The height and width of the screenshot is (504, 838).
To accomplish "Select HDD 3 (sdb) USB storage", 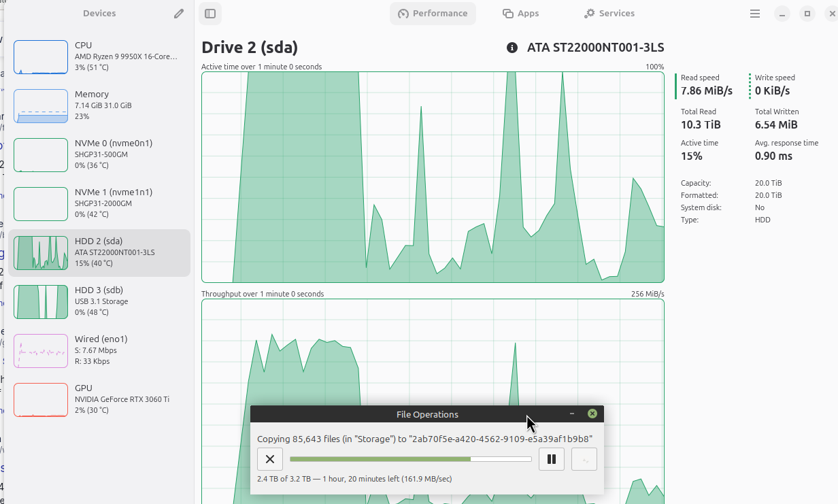I will pos(99,301).
